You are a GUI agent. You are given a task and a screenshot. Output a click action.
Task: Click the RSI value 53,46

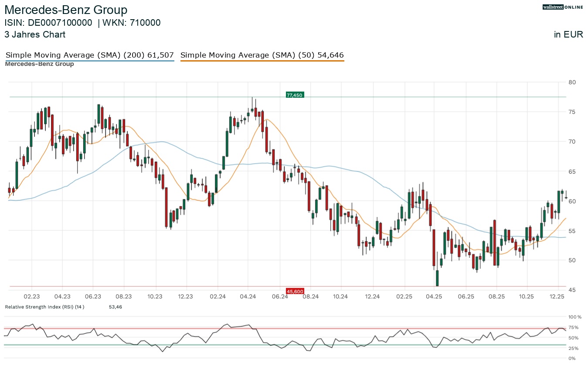coord(115,307)
